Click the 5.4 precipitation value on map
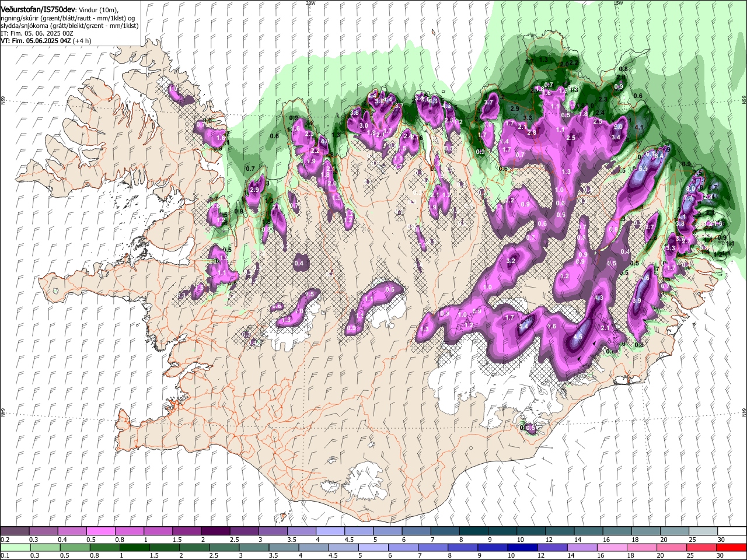 pos(523,327)
